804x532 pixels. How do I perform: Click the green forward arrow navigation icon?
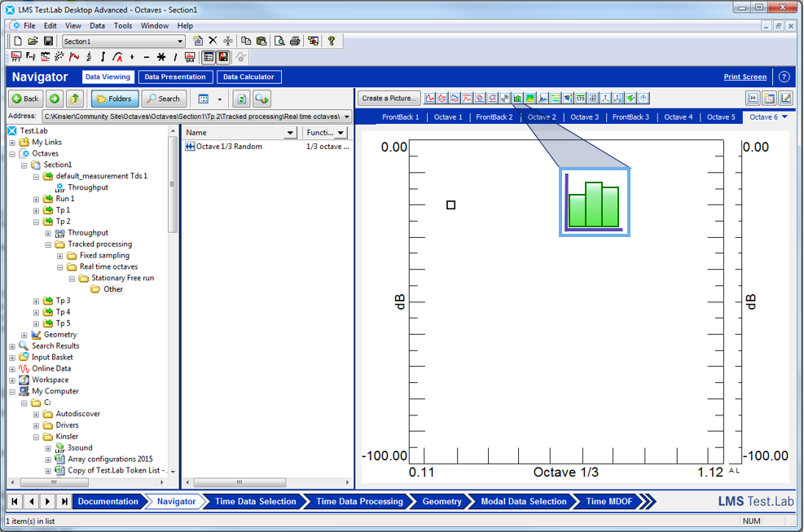[x=54, y=99]
